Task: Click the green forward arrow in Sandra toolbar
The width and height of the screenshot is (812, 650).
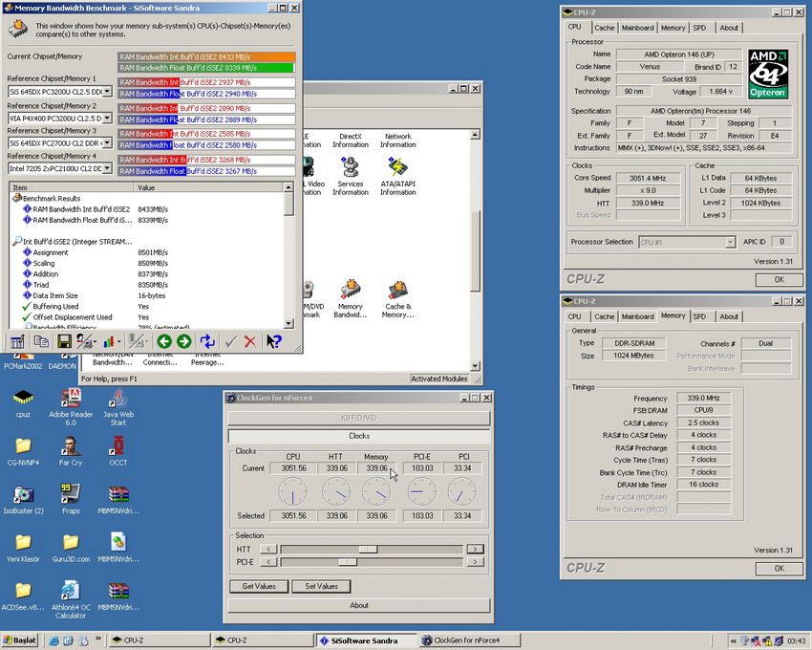Action: click(x=183, y=341)
